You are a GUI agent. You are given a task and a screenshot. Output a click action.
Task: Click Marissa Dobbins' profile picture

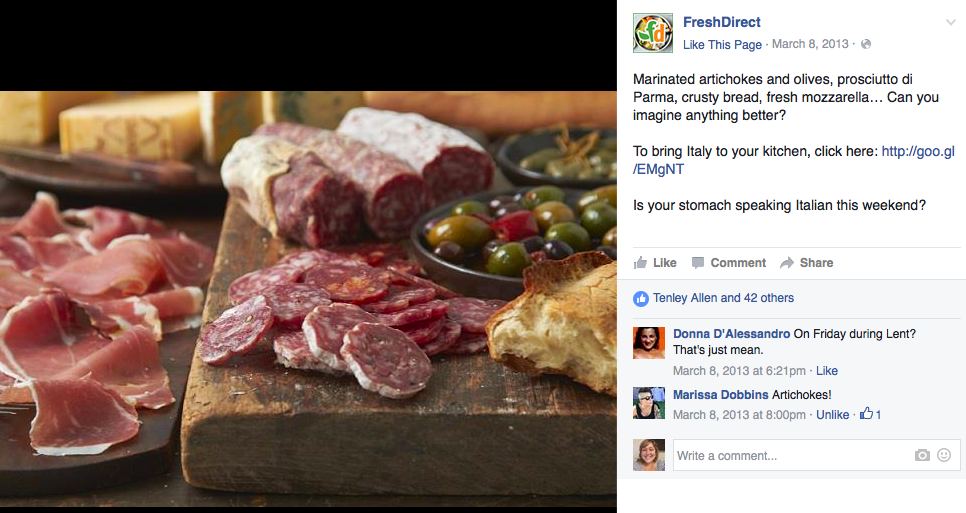point(649,403)
